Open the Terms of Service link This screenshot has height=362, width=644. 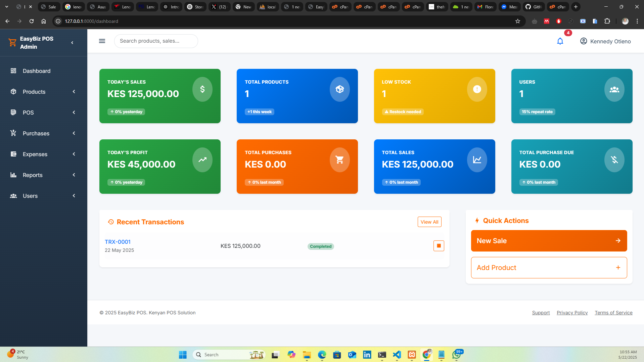613,313
